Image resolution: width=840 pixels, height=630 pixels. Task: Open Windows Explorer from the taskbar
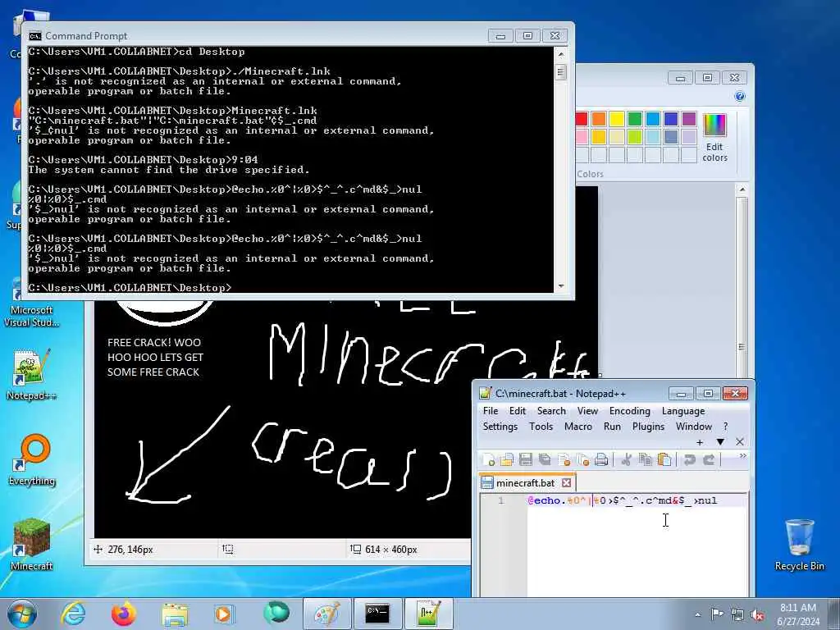coord(175,614)
